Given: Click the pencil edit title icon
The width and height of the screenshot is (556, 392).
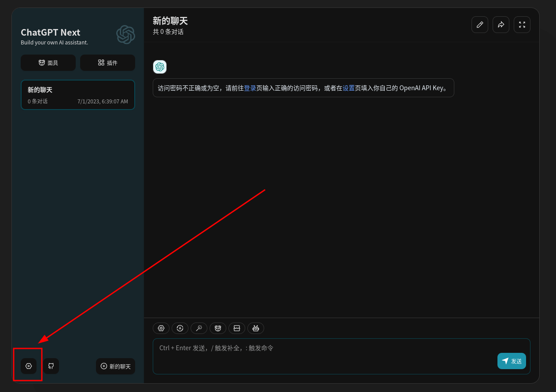Looking at the screenshot, I should tap(480, 25).
